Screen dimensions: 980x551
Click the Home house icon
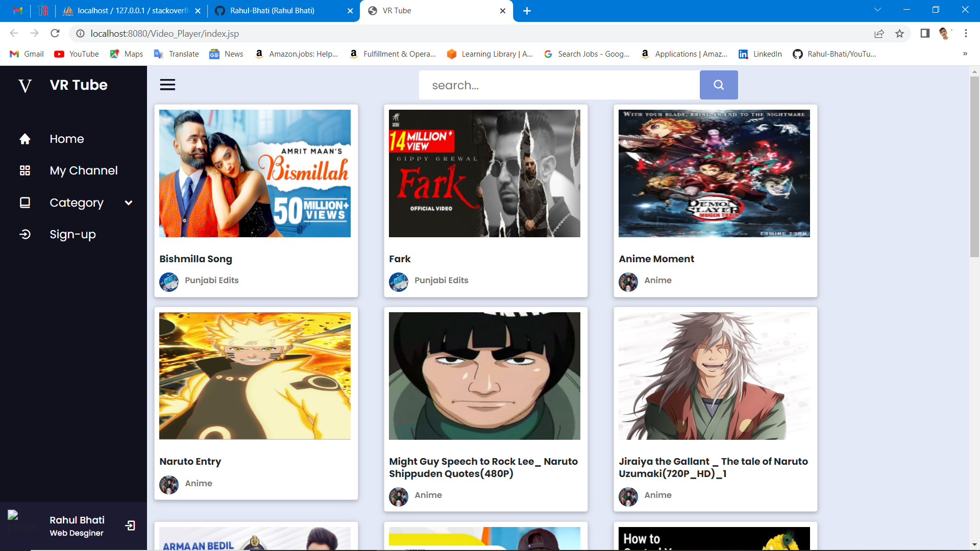coord(25,139)
